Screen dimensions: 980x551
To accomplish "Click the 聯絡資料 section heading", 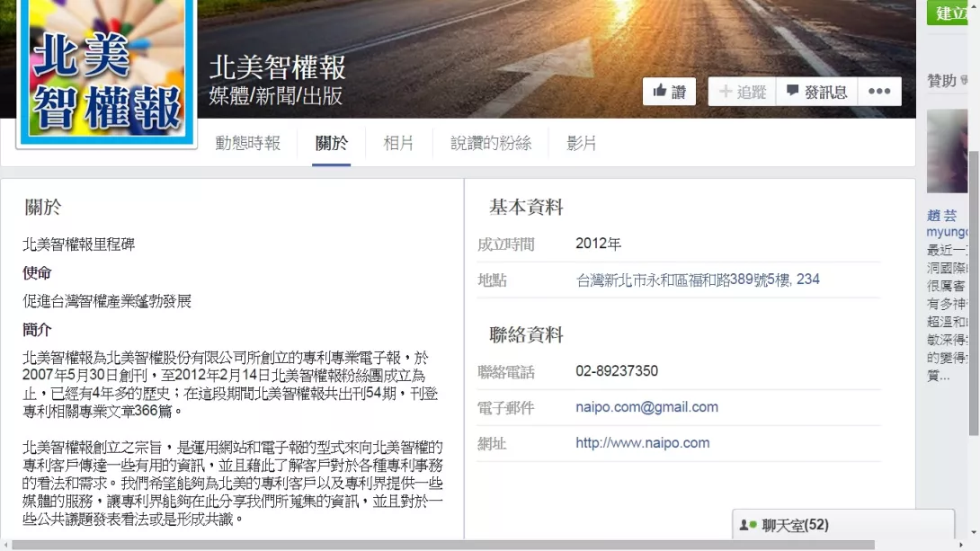I will 526,335.
